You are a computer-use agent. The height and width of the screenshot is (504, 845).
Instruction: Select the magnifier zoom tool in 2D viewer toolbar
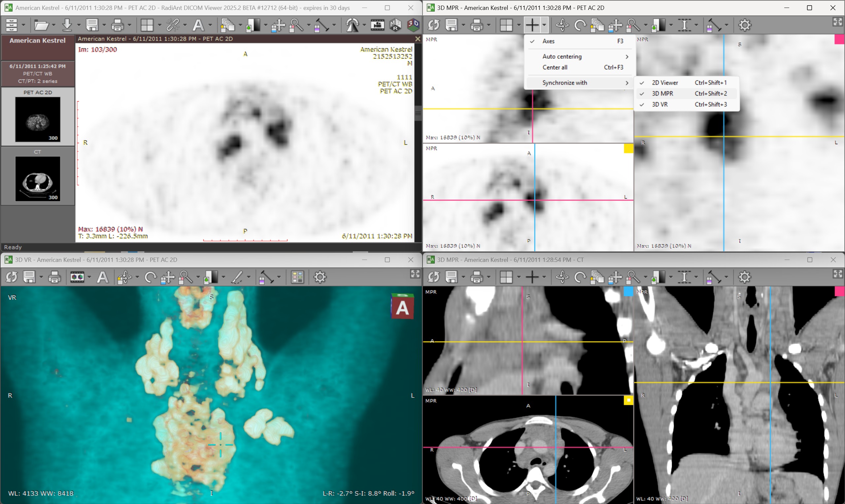[296, 25]
